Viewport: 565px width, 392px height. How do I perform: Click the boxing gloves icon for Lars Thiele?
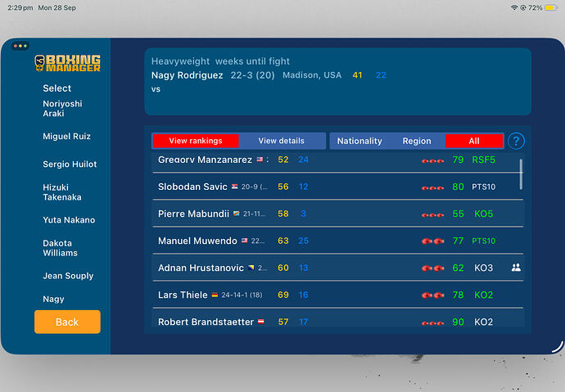coord(433,295)
